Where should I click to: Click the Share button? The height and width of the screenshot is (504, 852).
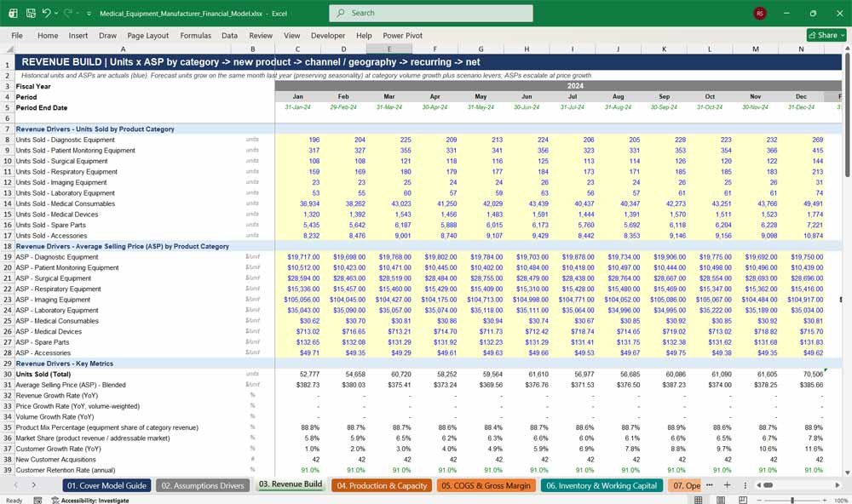[826, 35]
